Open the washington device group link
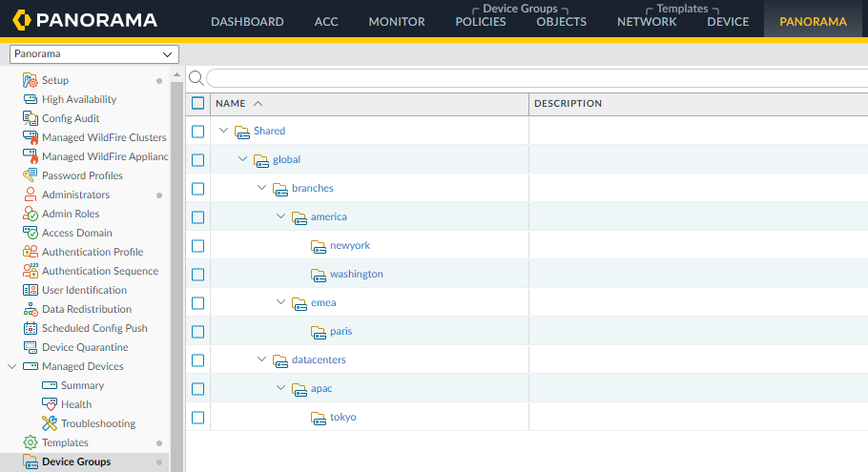 pyautogui.click(x=356, y=274)
